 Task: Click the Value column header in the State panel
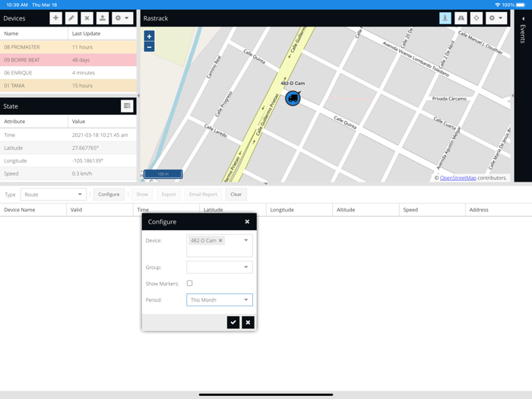(102, 121)
